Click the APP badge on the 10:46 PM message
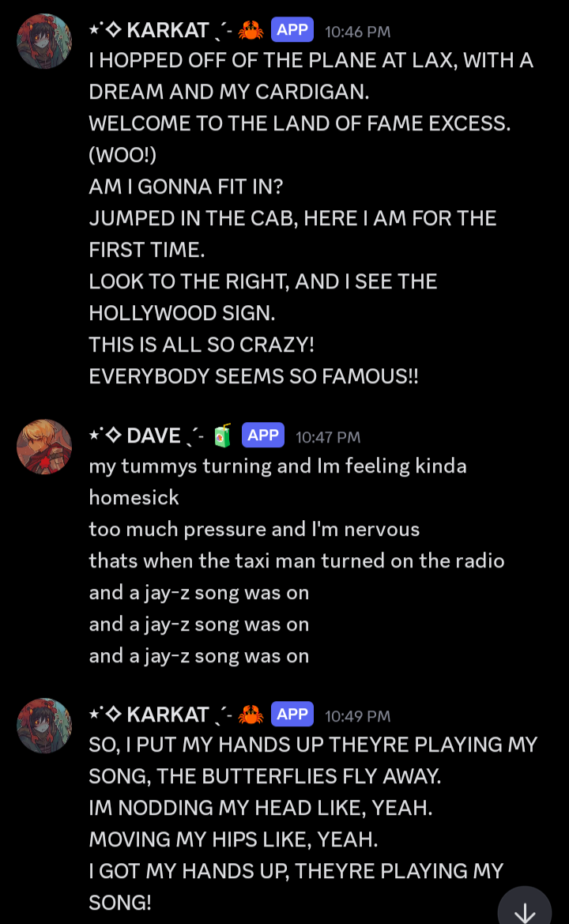Image resolution: width=569 pixels, height=924 pixels. pos(292,29)
